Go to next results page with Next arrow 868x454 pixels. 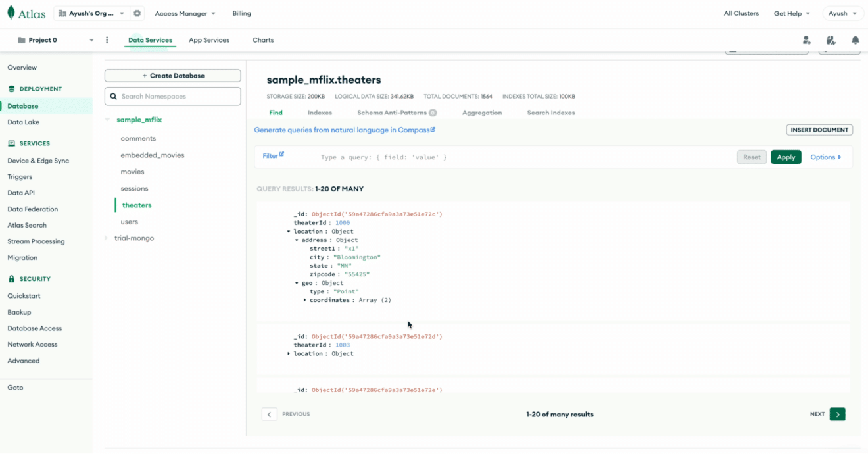coord(837,414)
